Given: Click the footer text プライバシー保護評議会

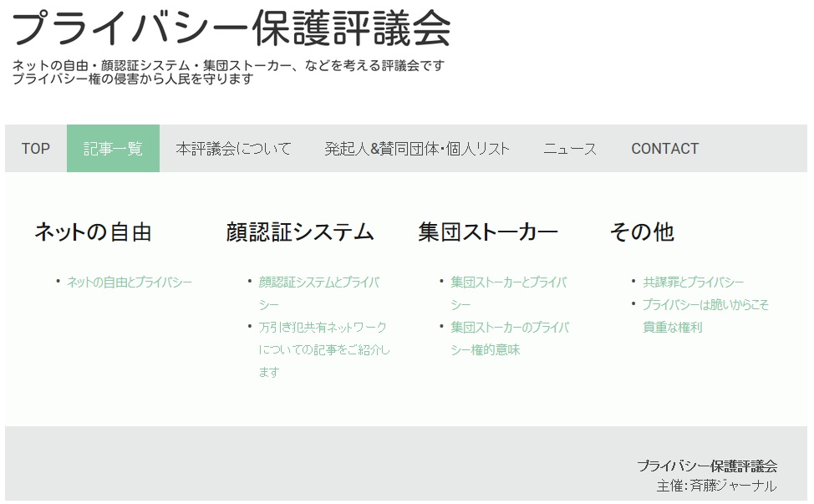Looking at the screenshot, I should click(x=707, y=466).
